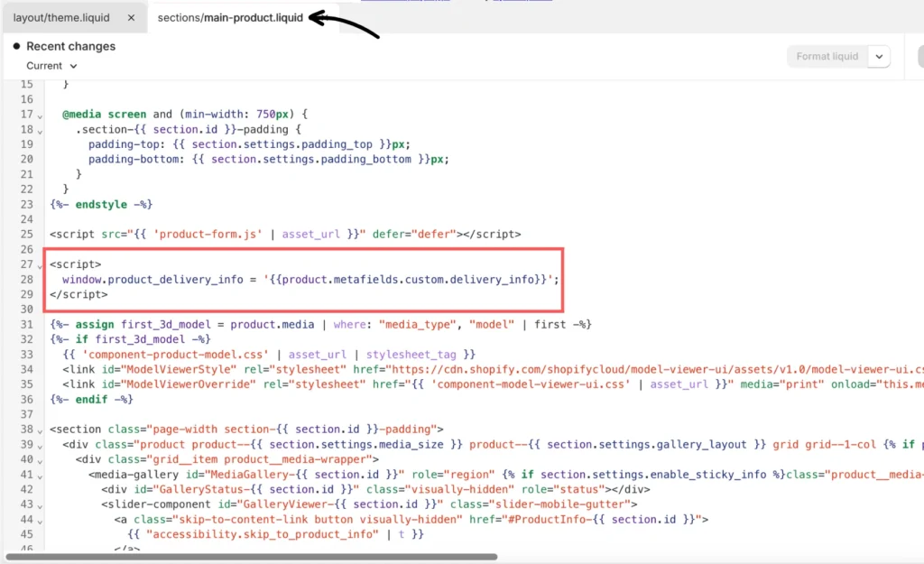Click line number 25 in the gutter
Screen dimensions: 924x564
pos(26,235)
